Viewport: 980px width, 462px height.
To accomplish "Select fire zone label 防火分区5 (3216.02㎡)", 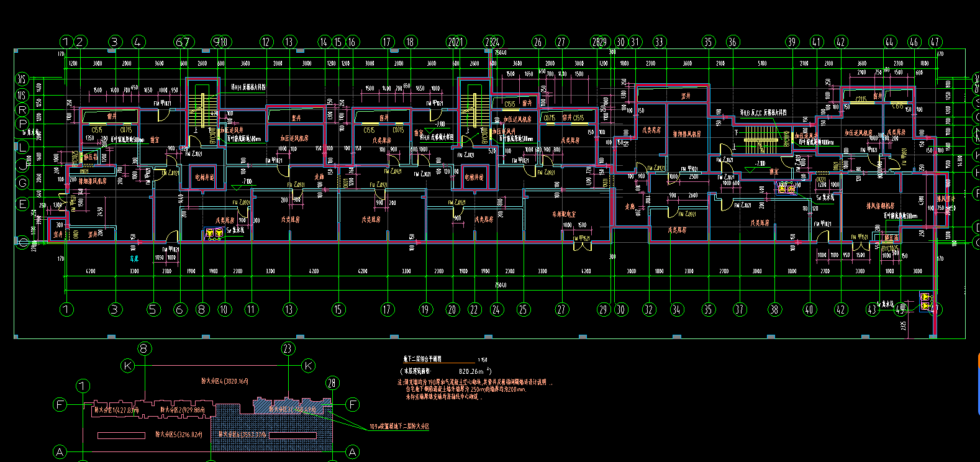I will (x=179, y=435).
